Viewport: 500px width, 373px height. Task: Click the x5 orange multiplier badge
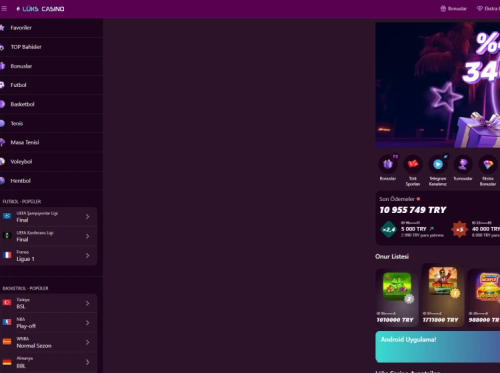(x=459, y=229)
